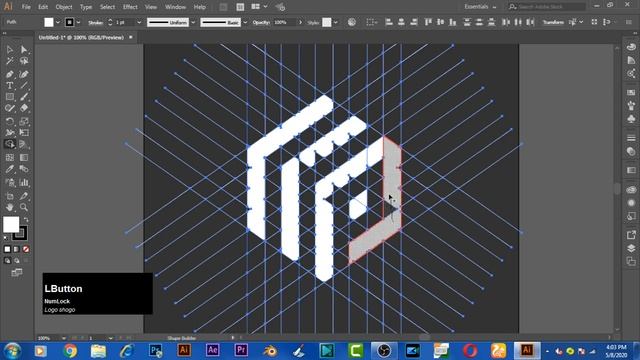Set paint mode to Gradient

click(x=16, y=249)
